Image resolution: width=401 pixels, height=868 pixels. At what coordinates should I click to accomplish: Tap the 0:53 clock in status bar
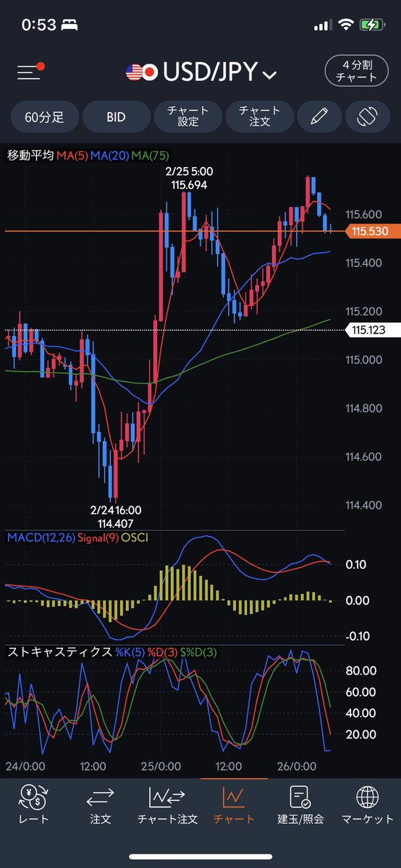click(x=38, y=25)
